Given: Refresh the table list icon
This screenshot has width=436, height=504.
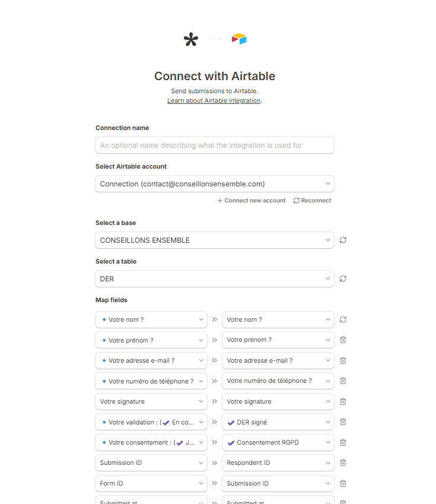Looking at the screenshot, I should click(x=343, y=278).
